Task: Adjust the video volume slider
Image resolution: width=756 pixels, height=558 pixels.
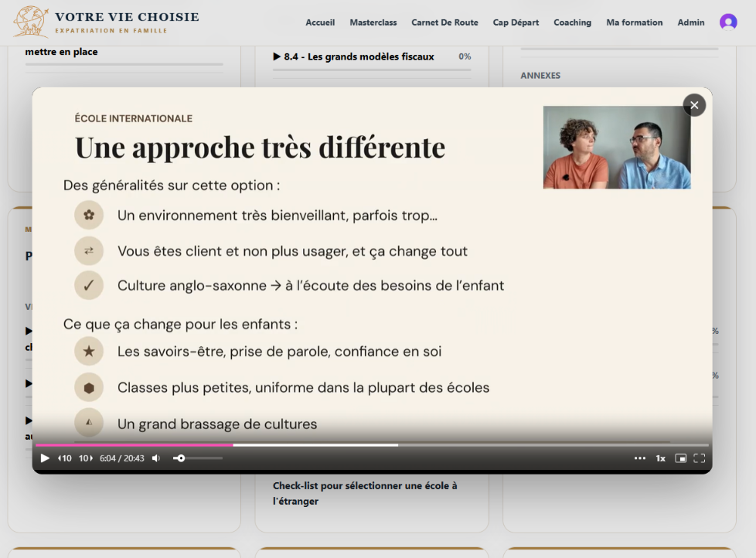Action: click(198, 458)
